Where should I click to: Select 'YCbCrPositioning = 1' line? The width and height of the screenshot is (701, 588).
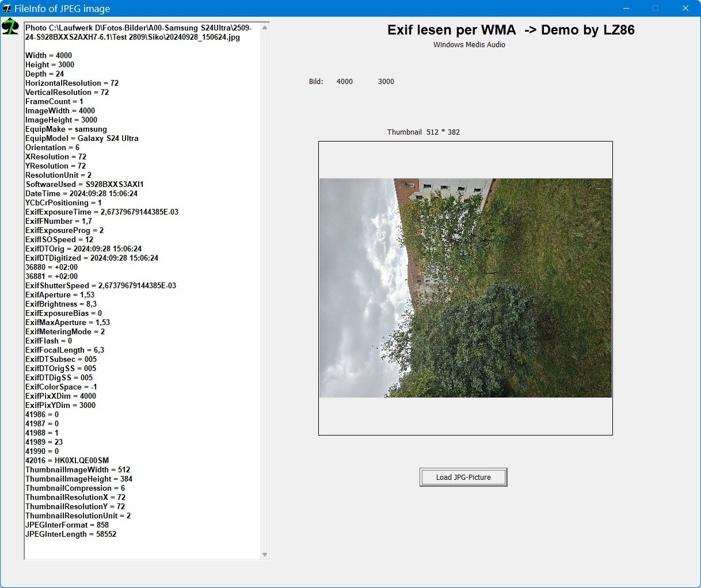tap(64, 203)
